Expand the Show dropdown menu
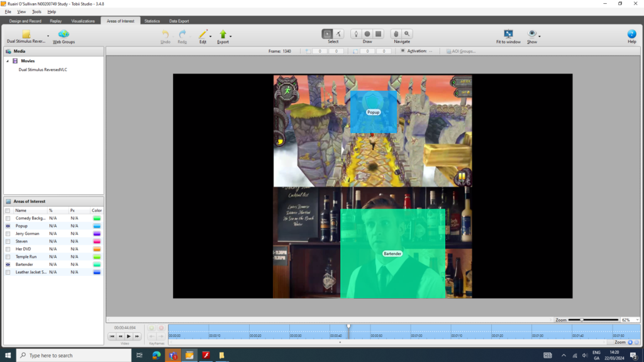 pyautogui.click(x=540, y=36)
